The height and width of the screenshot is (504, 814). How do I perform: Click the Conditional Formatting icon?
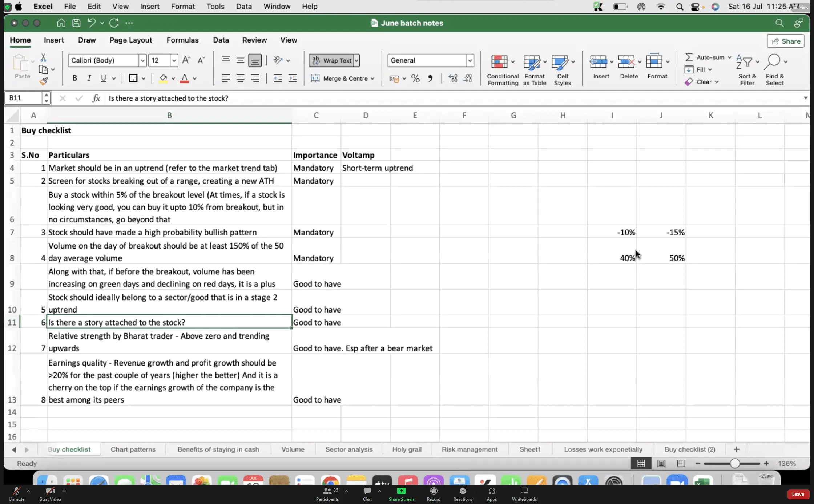(499, 62)
